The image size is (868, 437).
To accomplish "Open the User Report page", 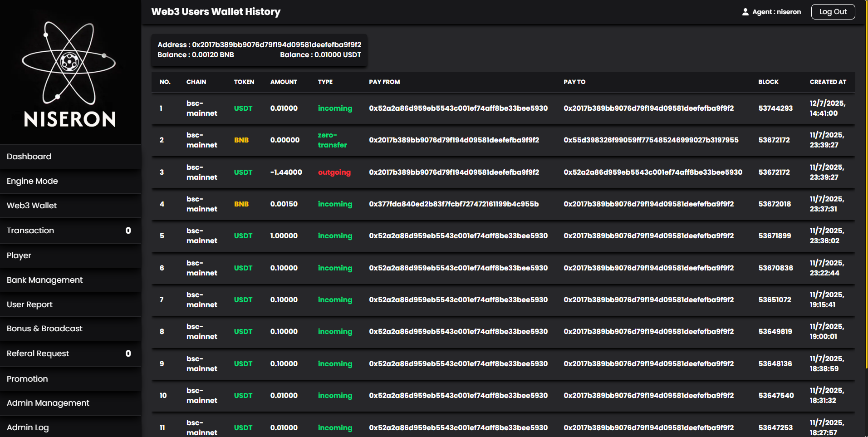I will pos(71,304).
